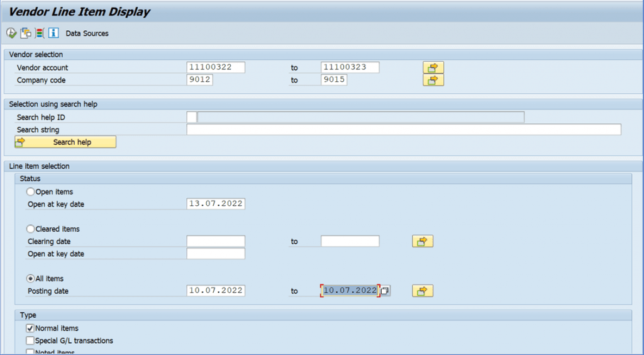Click the Posting date from field
This screenshot has width=644, height=355.
(216, 291)
